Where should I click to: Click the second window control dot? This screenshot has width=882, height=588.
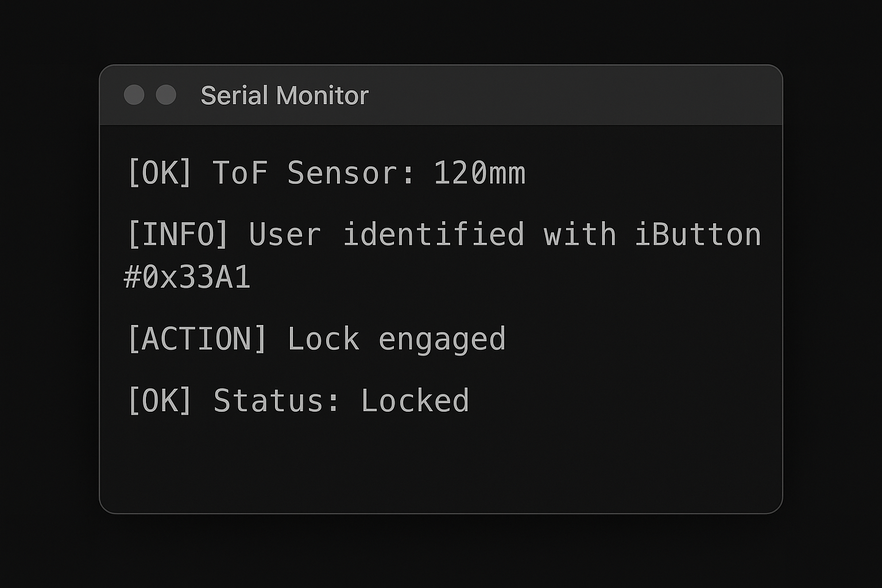pyautogui.click(x=167, y=95)
